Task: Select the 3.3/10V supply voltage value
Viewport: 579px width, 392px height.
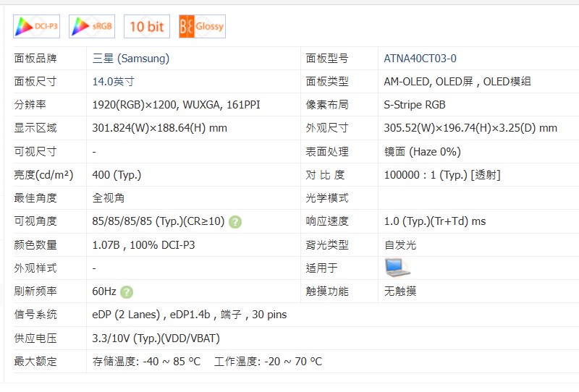Action: [x=156, y=338]
